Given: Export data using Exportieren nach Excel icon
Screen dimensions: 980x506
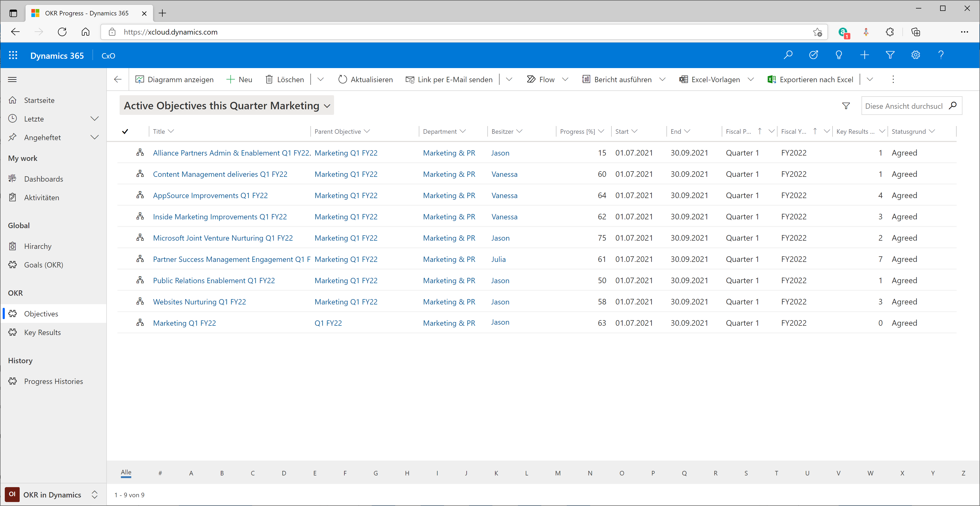Looking at the screenshot, I should [x=772, y=79].
